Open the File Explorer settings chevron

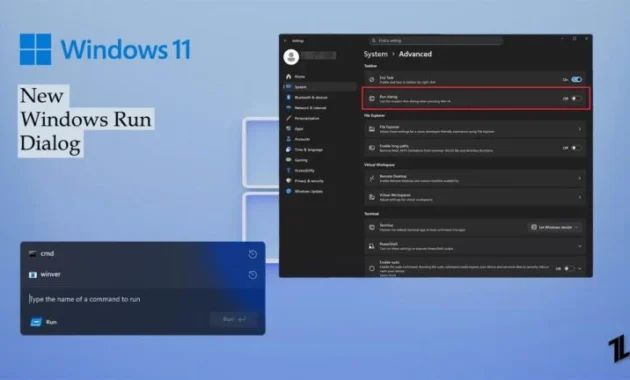pyautogui.click(x=579, y=129)
